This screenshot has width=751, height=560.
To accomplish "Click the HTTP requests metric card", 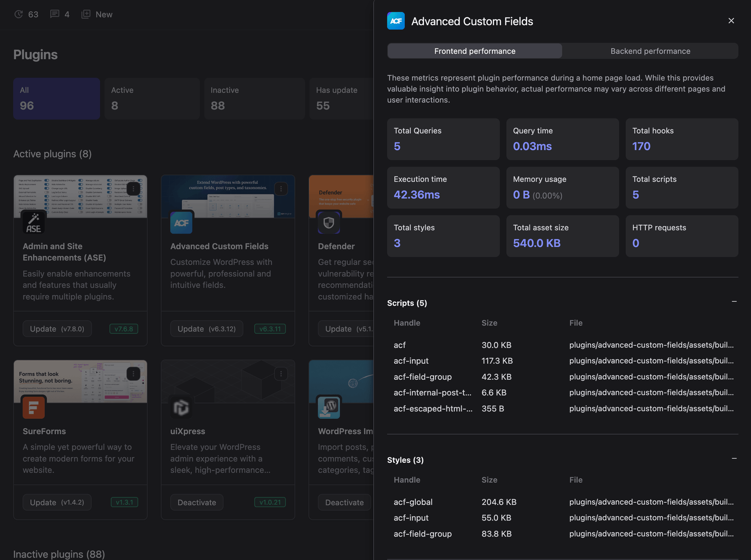I will click(682, 236).
